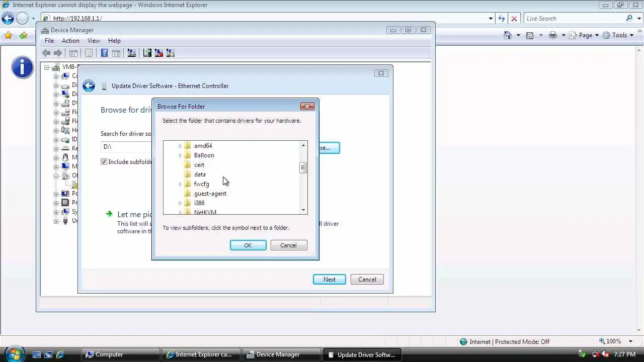Expand the Pr (Processors) device node
This screenshot has width=644, height=362.
tap(56, 203)
